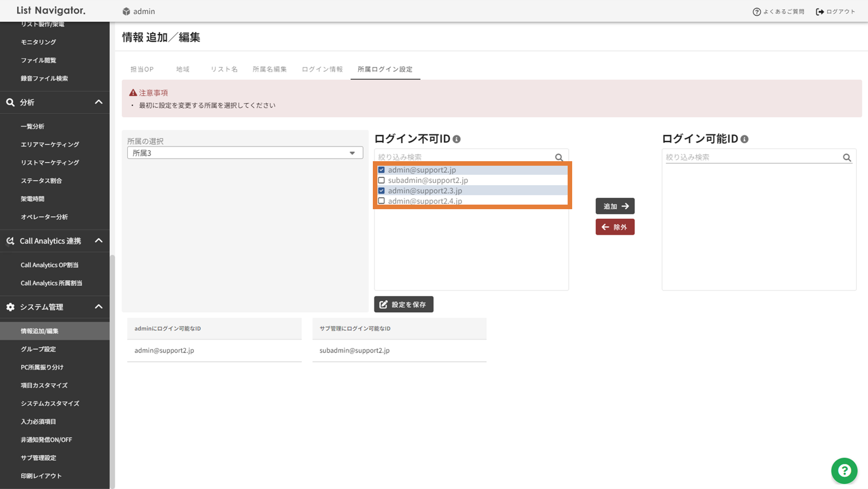868x489 pixels.
Task: Check the subadmin@support2.jp checkbox
Action: pos(381,180)
